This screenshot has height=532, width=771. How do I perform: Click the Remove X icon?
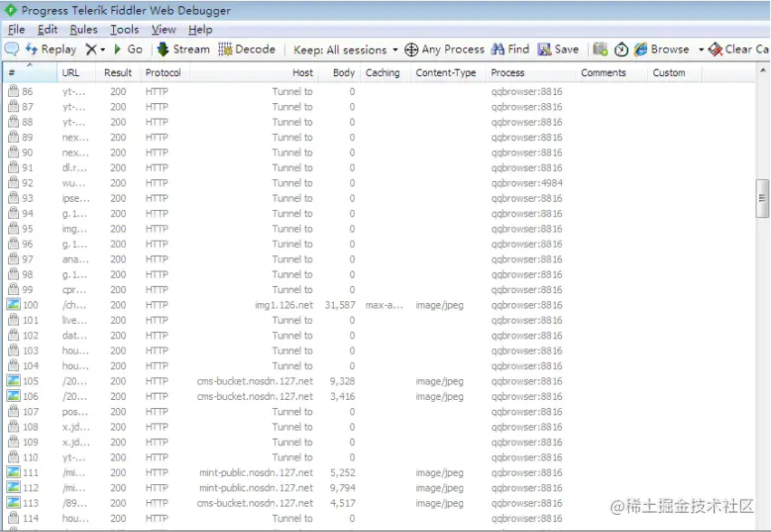click(91, 49)
